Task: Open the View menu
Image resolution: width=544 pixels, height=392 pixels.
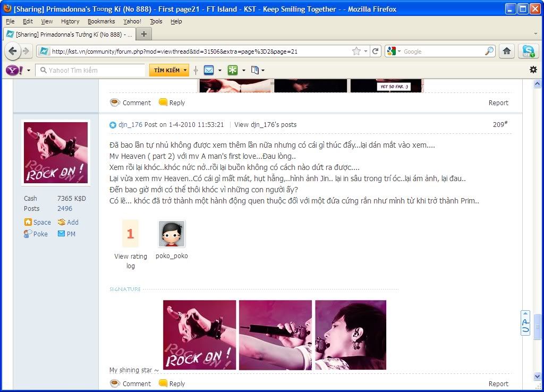Action: pos(47,21)
